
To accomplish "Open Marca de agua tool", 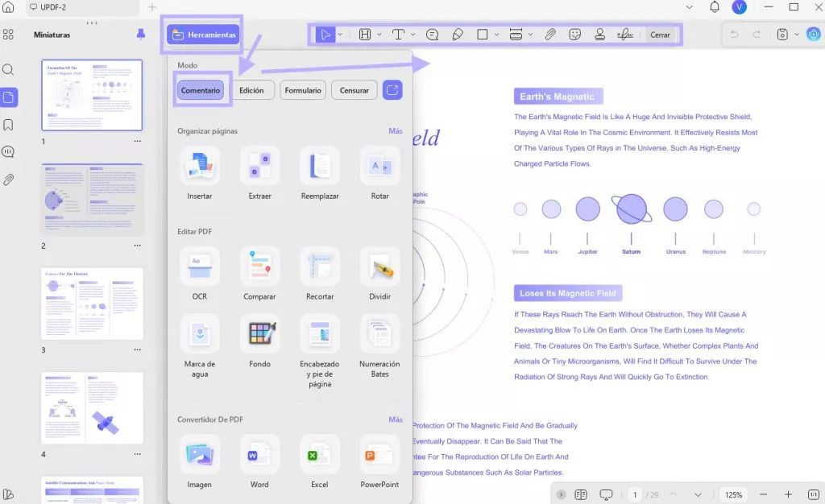I will point(200,334).
